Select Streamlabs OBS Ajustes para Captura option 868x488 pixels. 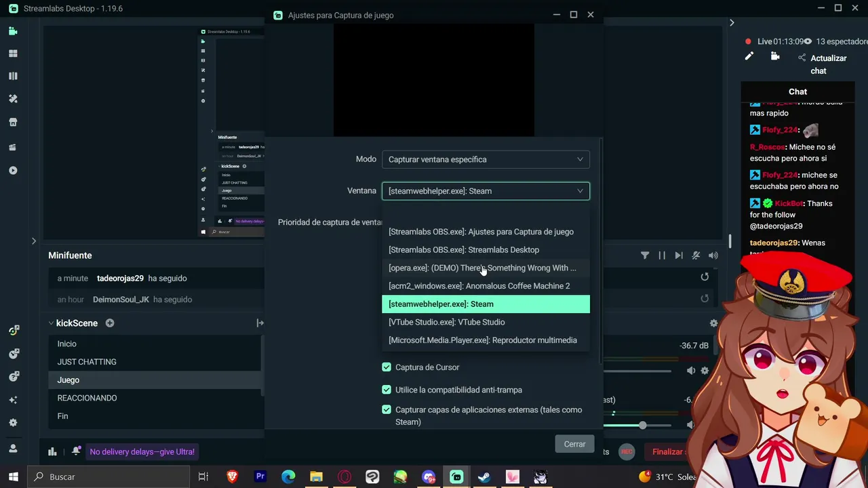pyautogui.click(x=486, y=232)
